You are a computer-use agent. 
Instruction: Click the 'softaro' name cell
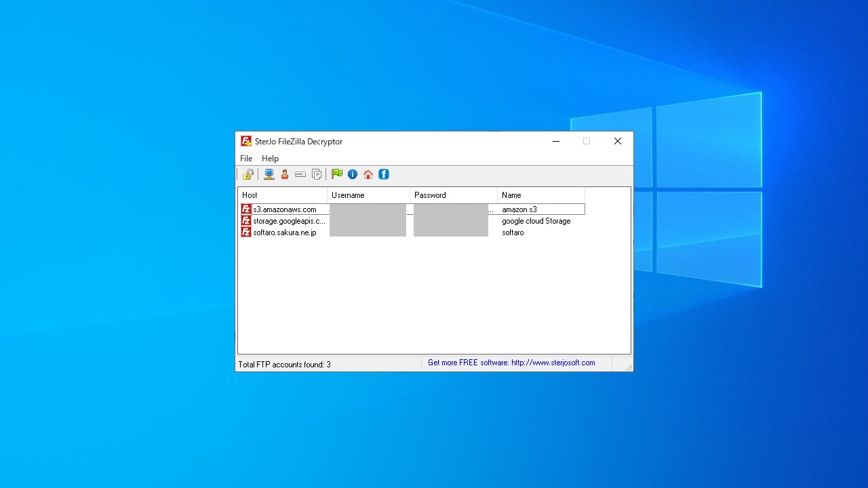point(513,232)
